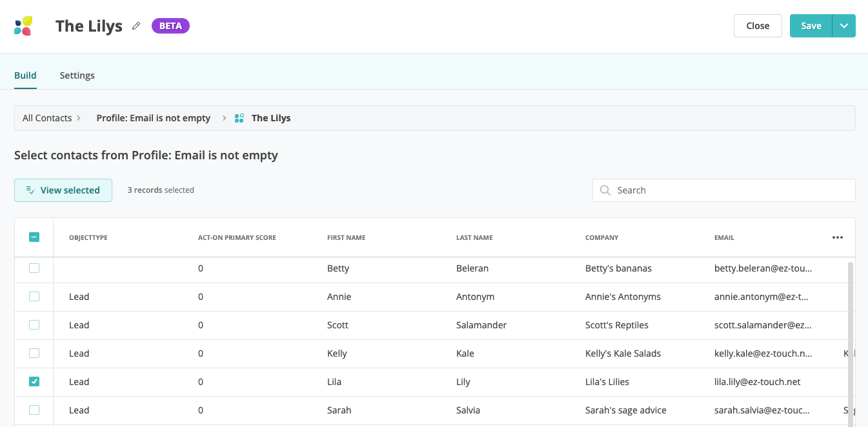Image resolution: width=868 pixels, height=427 pixels.
Task: Click 'Sarah's sage advice' cell
Action: coord(626,410)
